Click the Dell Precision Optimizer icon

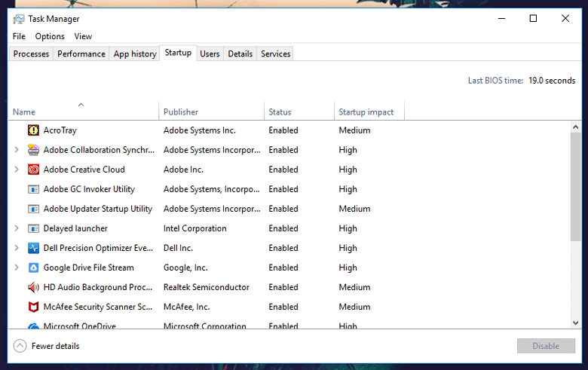click(x=33, y=248)
